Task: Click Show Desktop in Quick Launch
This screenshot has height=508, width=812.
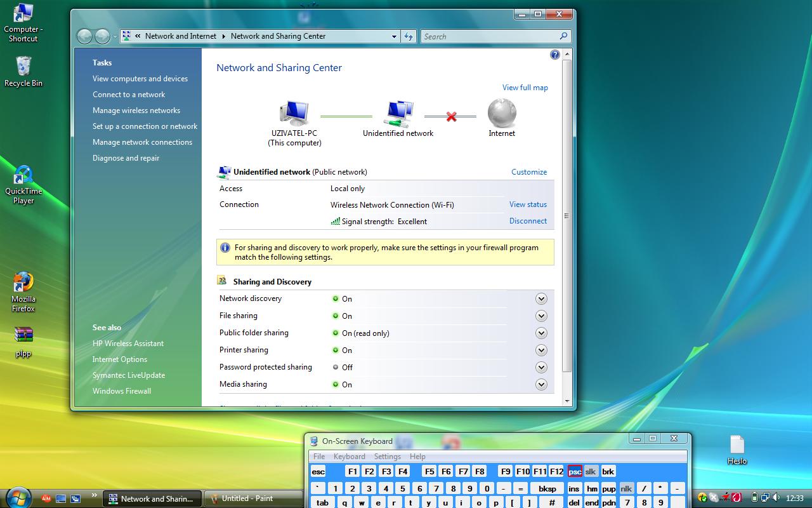Action: tap(61, 498)
